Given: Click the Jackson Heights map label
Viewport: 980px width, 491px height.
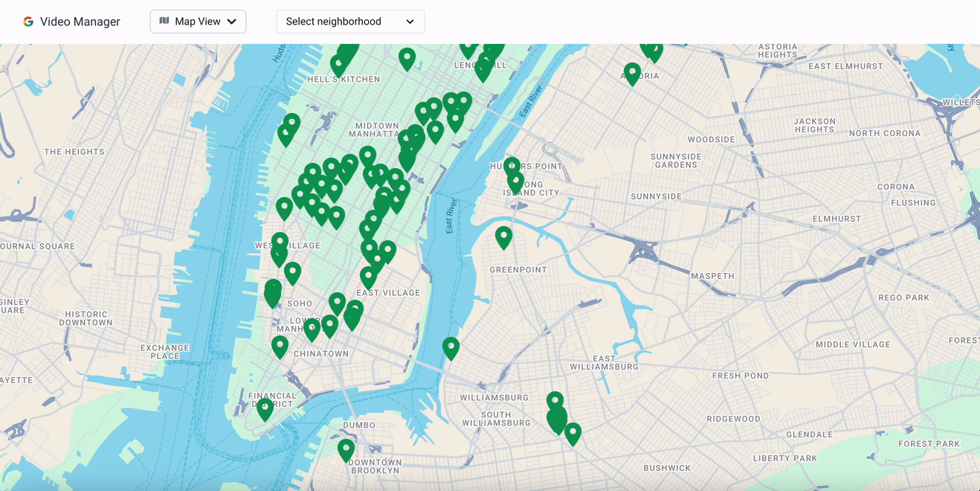Looking at the screenshot, I should coord(814,125).
